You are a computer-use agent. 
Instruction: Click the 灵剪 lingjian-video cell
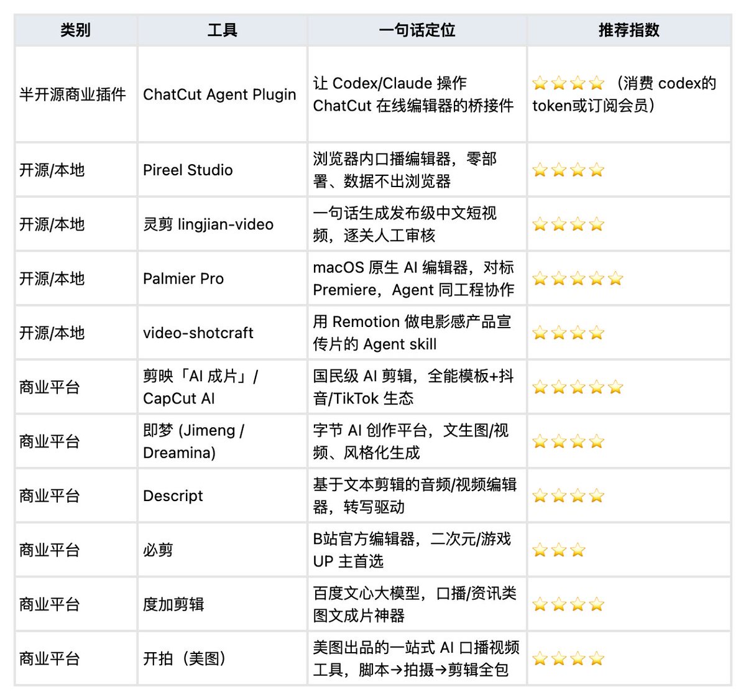pos(208,224)
